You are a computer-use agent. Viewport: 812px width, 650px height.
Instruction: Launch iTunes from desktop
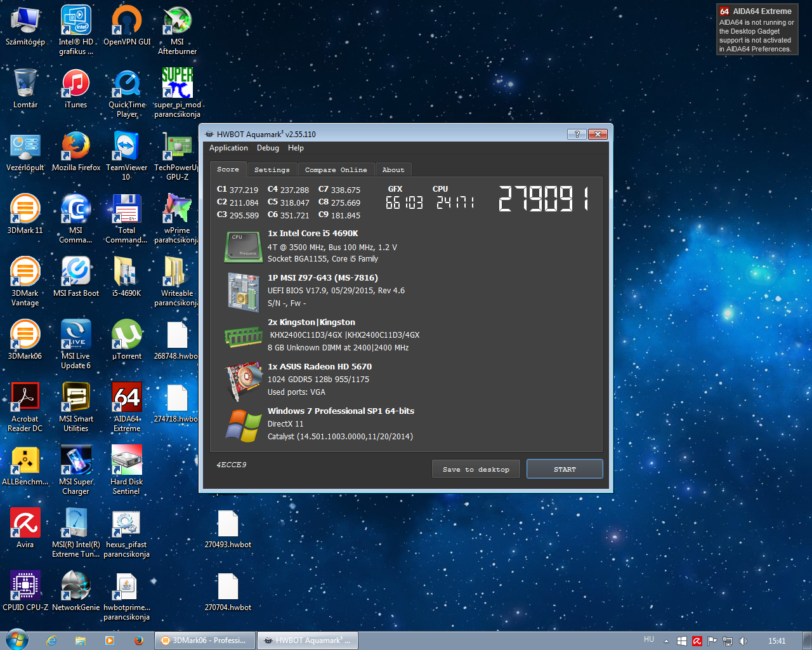click(x=76, y=89)
